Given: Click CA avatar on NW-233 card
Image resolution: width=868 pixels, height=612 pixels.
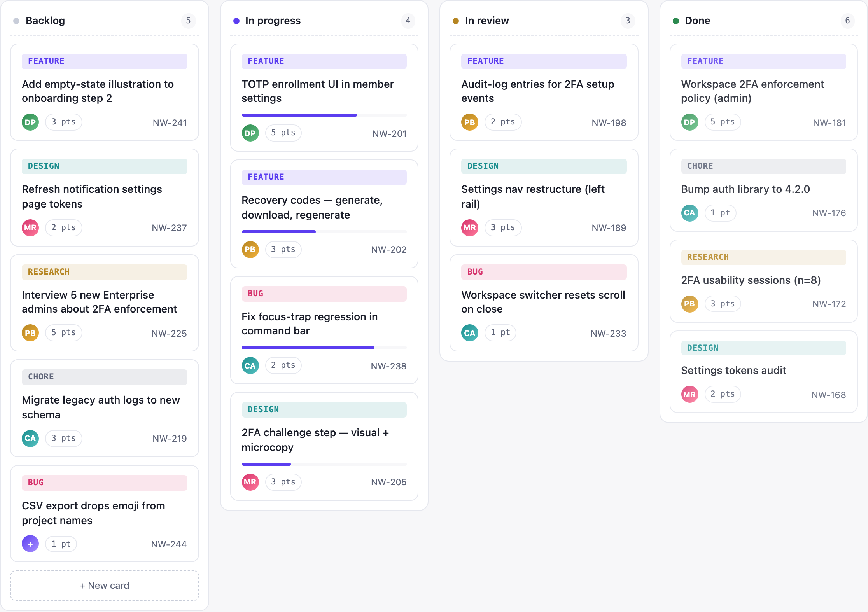Looking at the screenshot, I should click(470, 333).
